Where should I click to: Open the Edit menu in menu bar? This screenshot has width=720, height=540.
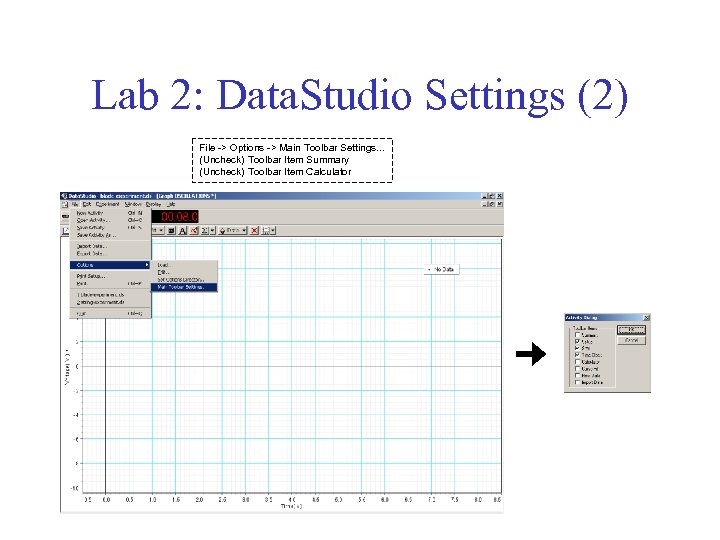click(x=87, y=204)
